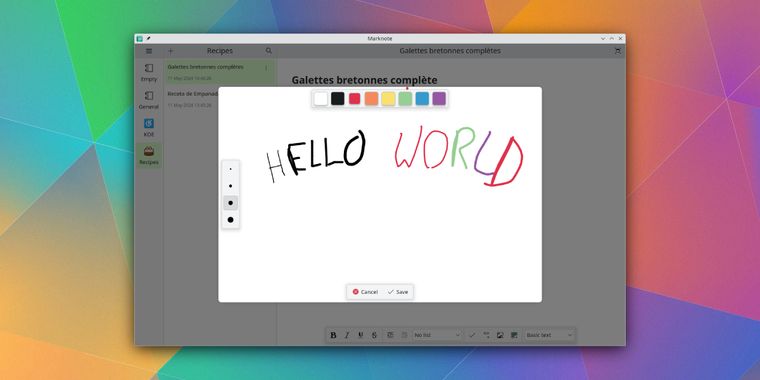Click the Recipes column title
The image size is (760, 380).
click(220, 51)
